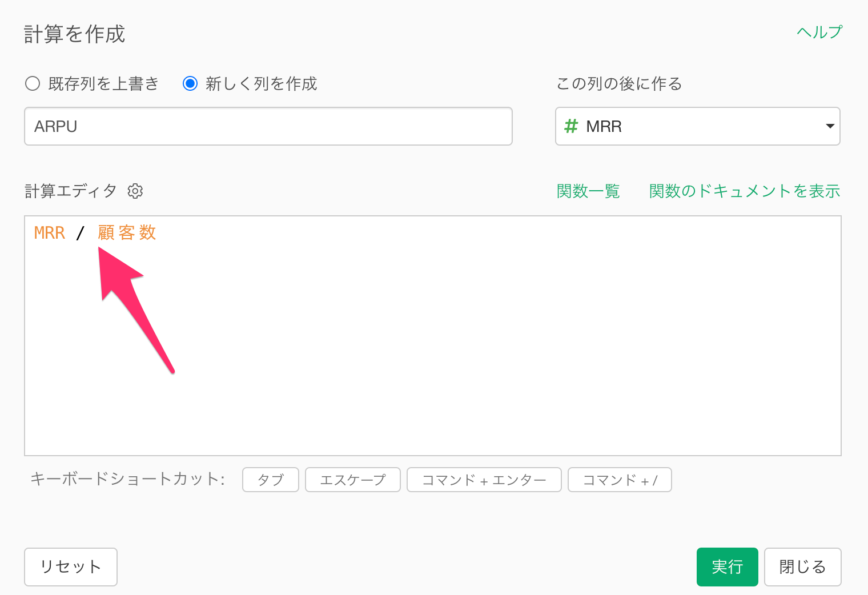
Task: Select the 既存列を上書き radio option
Action: pos(33,84)
